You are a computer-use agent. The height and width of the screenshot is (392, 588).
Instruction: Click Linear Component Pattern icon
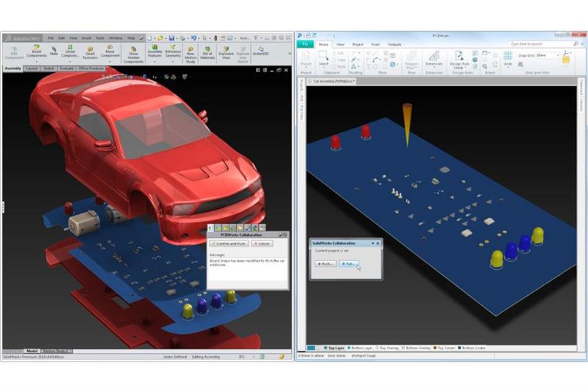(70, 50)
